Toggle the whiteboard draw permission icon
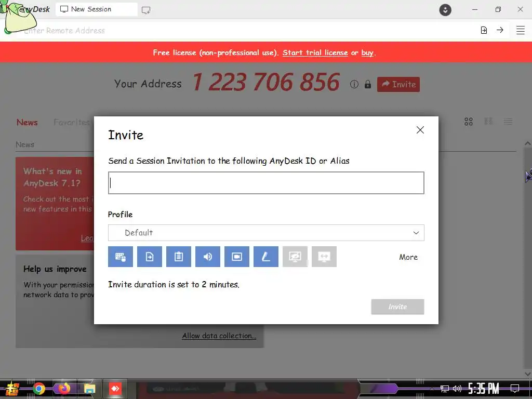 tap(266, 257)
